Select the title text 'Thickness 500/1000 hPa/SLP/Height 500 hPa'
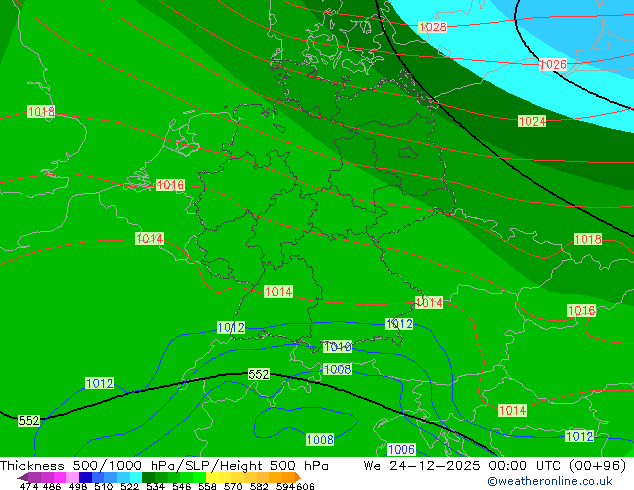The height and width of the screenshot is (490, 634). (164, 466)
